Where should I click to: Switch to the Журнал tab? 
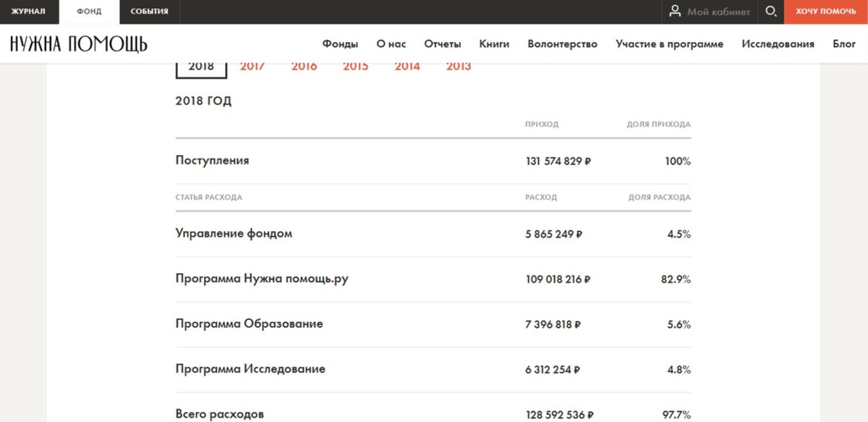click(29, 12)
